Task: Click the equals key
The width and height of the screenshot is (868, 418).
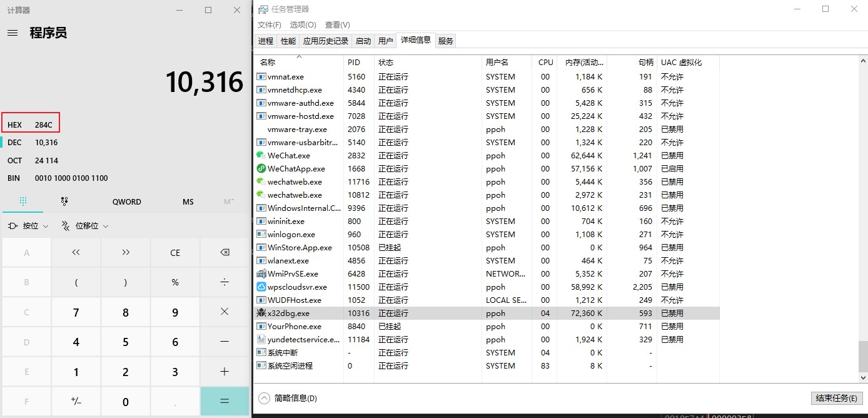Action: tap(225, 401)
